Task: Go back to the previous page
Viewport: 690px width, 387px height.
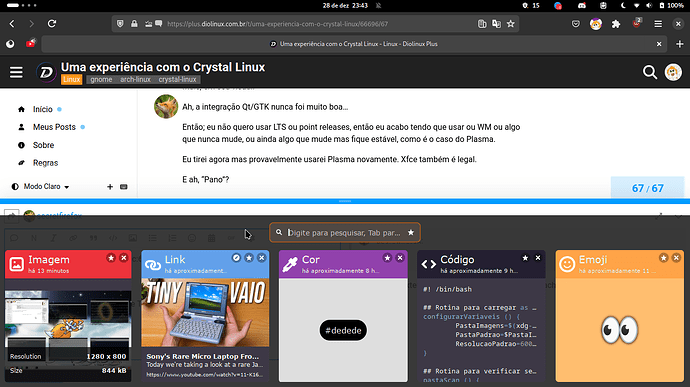Action: 12,24
